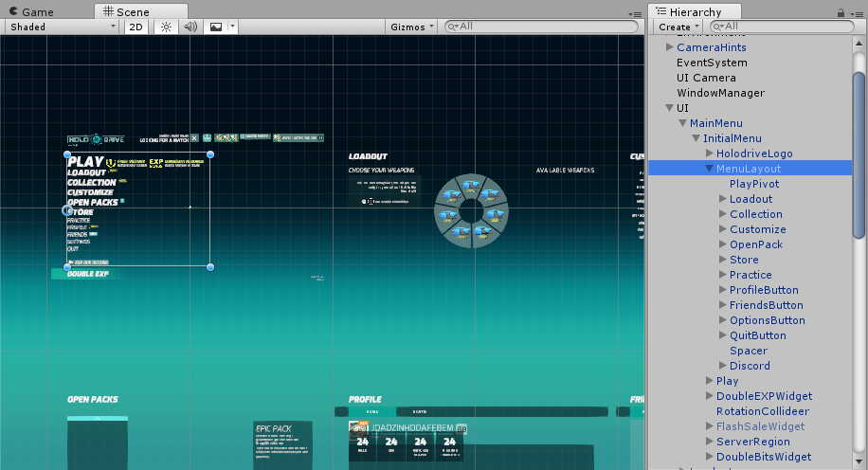Image resolution: width=868 pixels, height=470 pixels.
Task: Open Hierarchy panel options menu
Action: click(x=856, y=14)
